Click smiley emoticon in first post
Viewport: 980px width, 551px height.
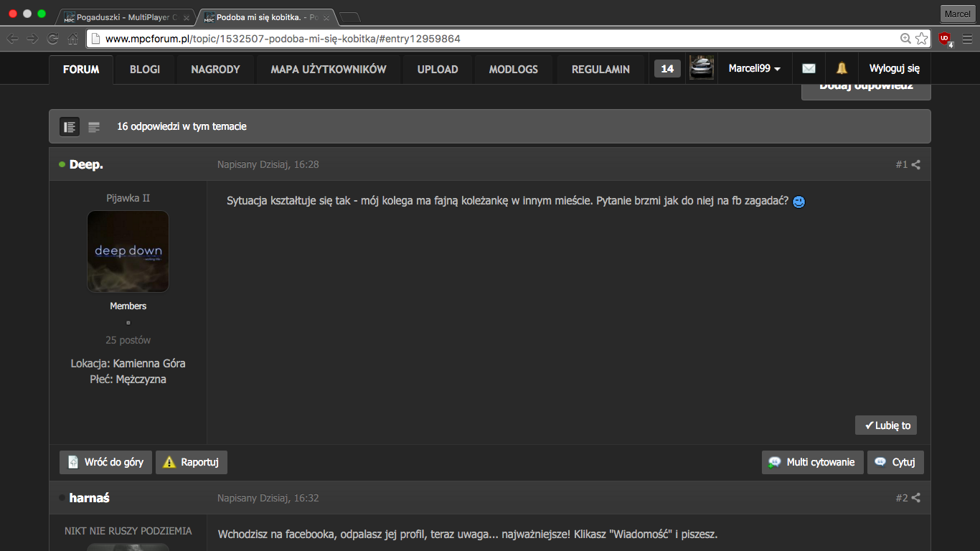click(x=798, y=202)
